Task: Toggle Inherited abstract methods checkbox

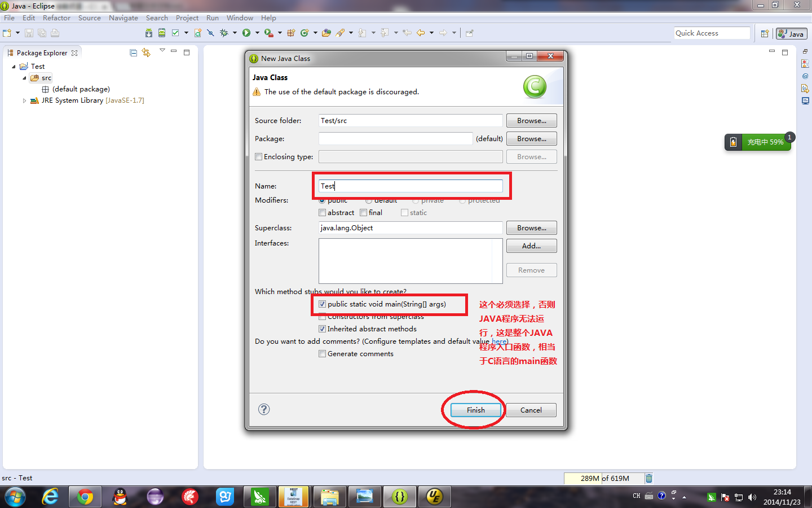Action: [322, 329]
